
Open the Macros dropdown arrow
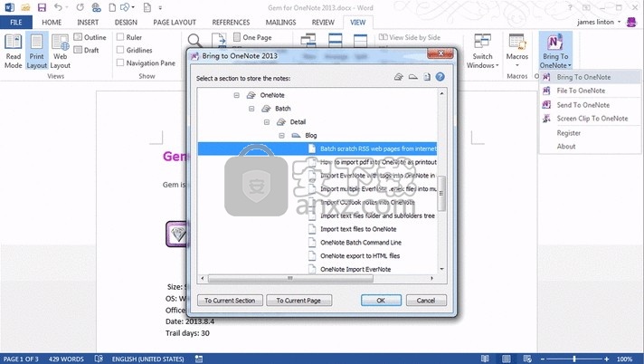pos(516,65)
